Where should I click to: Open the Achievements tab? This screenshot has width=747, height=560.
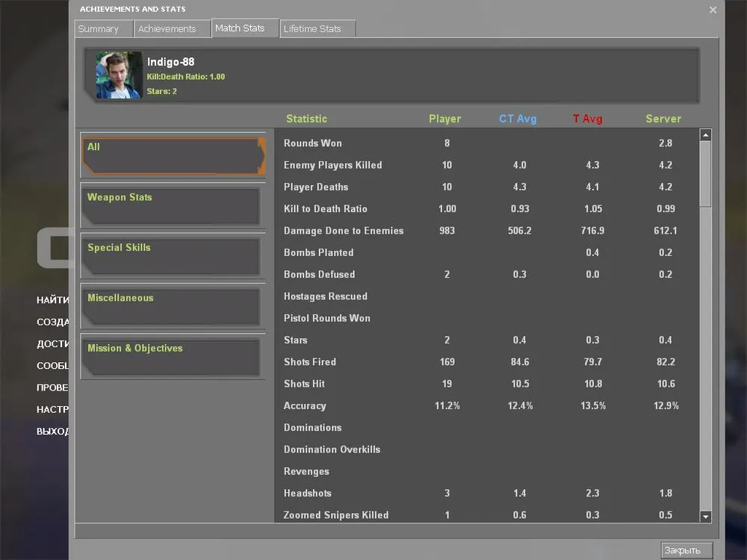[x=172, y=28]
